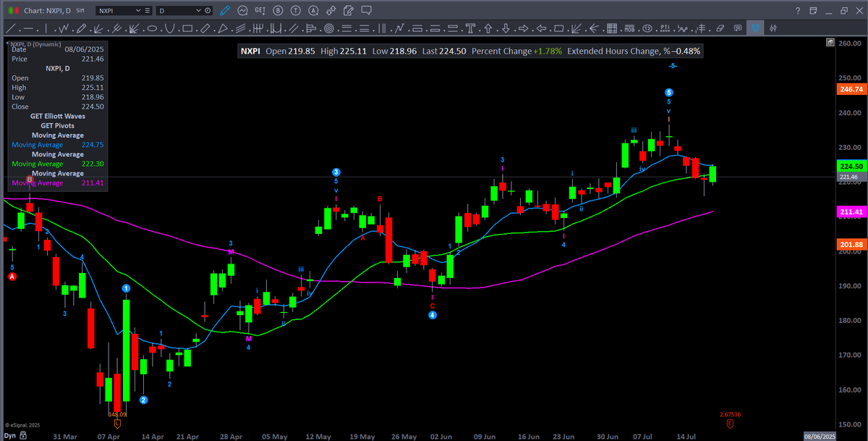
Task: Select the vertical line tool
Action: tap(46, 28)
